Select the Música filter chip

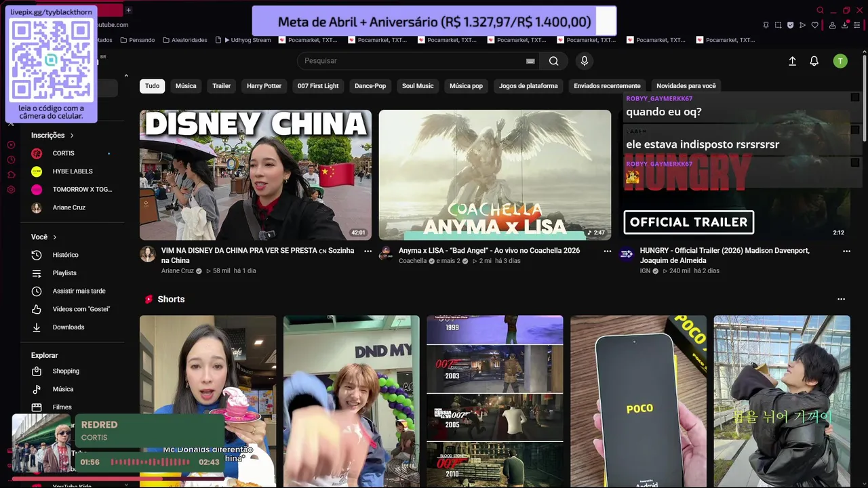(x=186, y=86)
